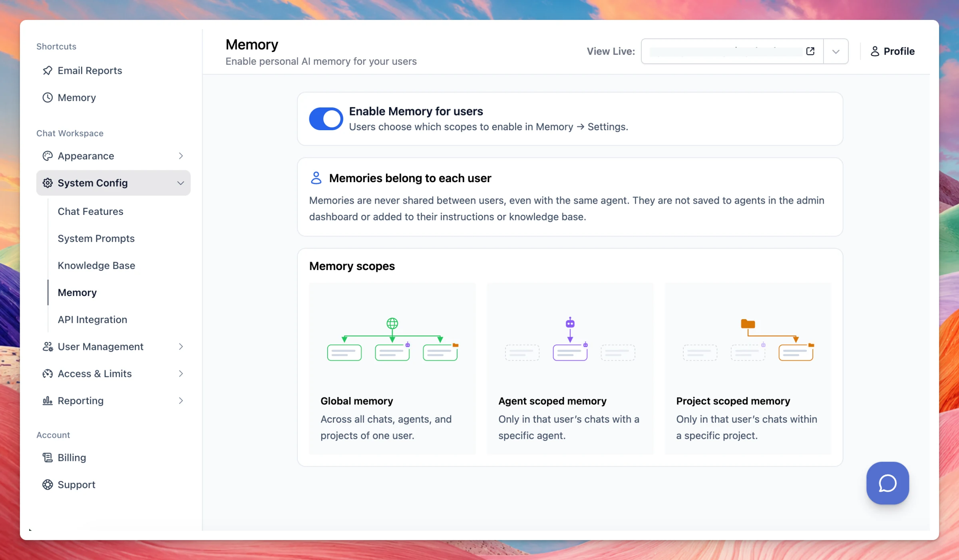Go to Support page
Image resolution: width=959 pixels, height=560 pixels.
coord(77,485)
